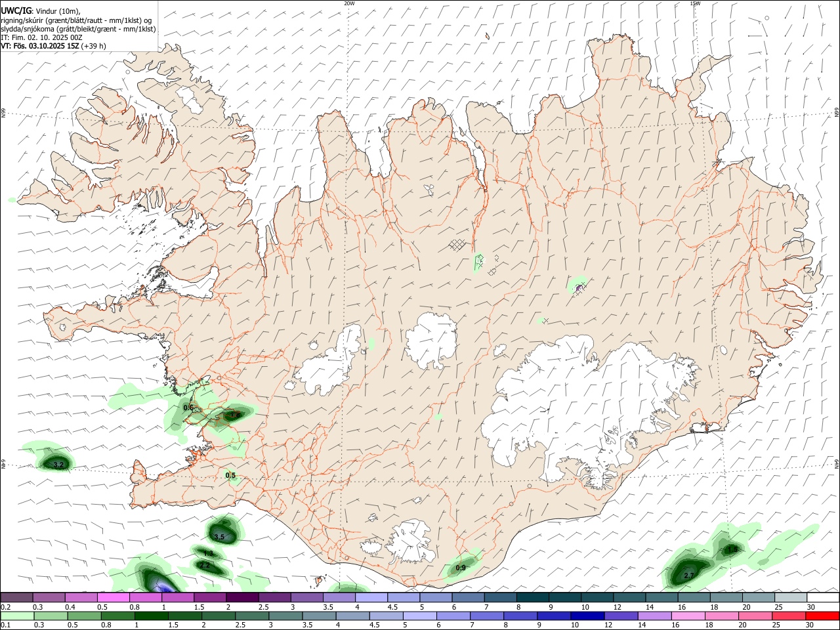The width and height of the screenshot is (840, 630).
Task: Click the palest green 0.1 swatch in rain legend
Action: [17, 616]
